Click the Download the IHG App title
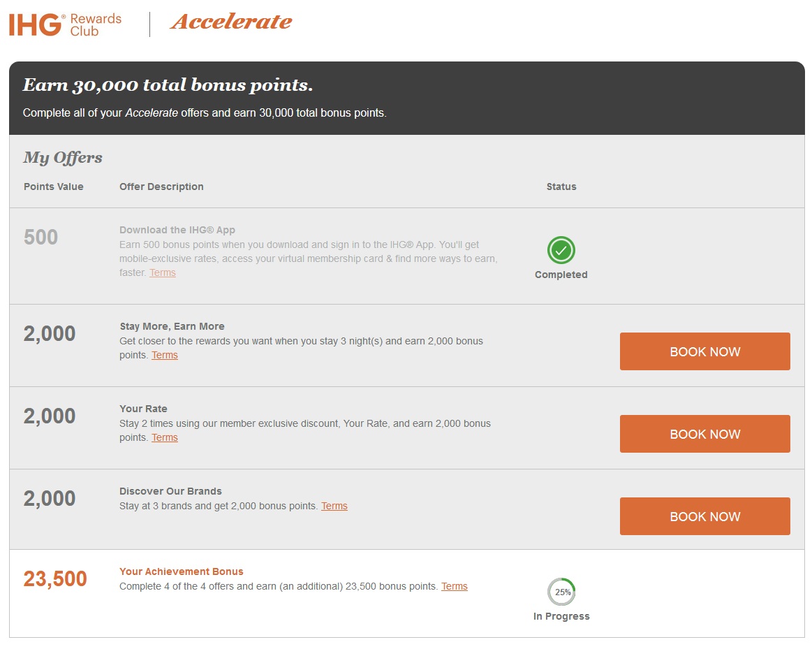This screenshot has height=649, width=812. point(177,229)
